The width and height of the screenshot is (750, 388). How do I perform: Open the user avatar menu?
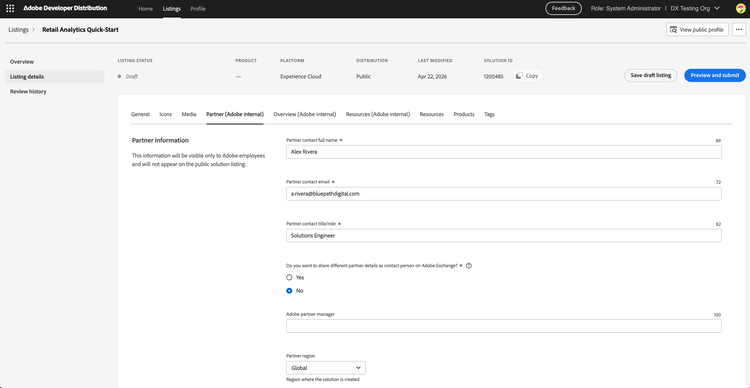coord(740,8)
